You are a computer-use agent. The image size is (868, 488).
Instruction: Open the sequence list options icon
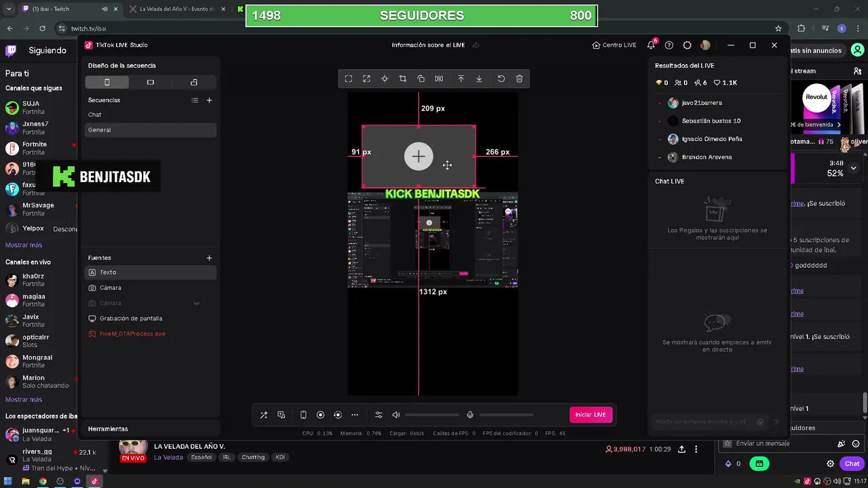(195, 100)
